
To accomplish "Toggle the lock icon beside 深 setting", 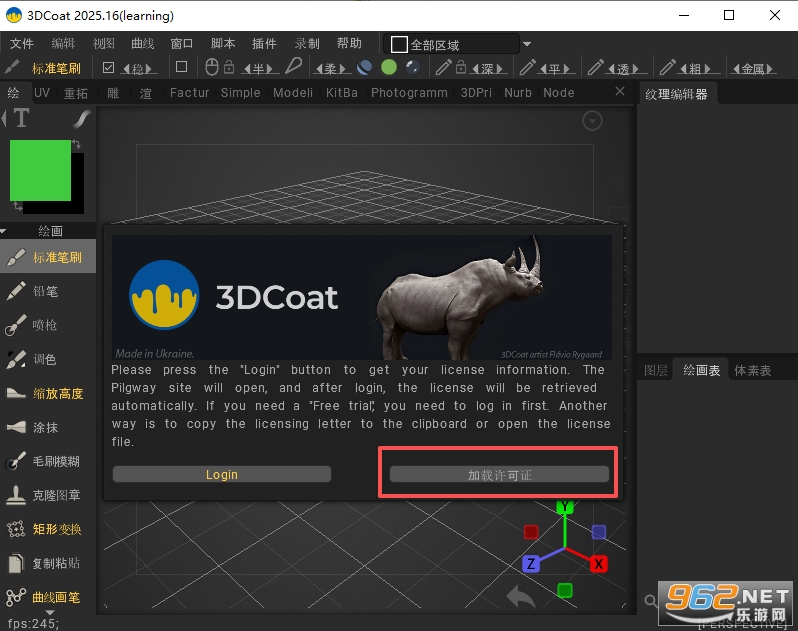I will (461, 67).
